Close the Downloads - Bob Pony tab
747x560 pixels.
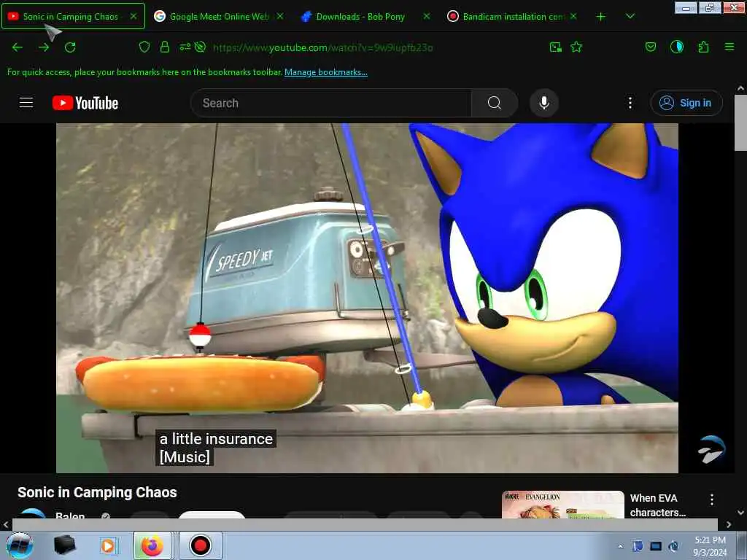[x=426, y=16]
